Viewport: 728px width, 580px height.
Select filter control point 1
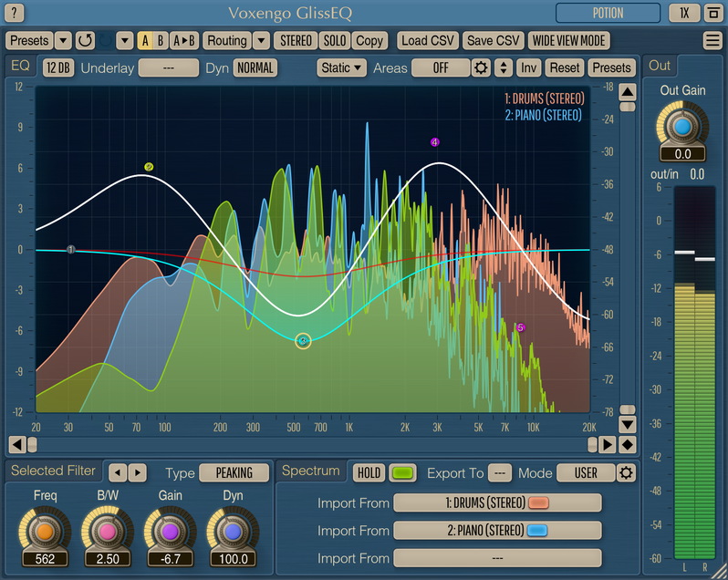point(71,250)
